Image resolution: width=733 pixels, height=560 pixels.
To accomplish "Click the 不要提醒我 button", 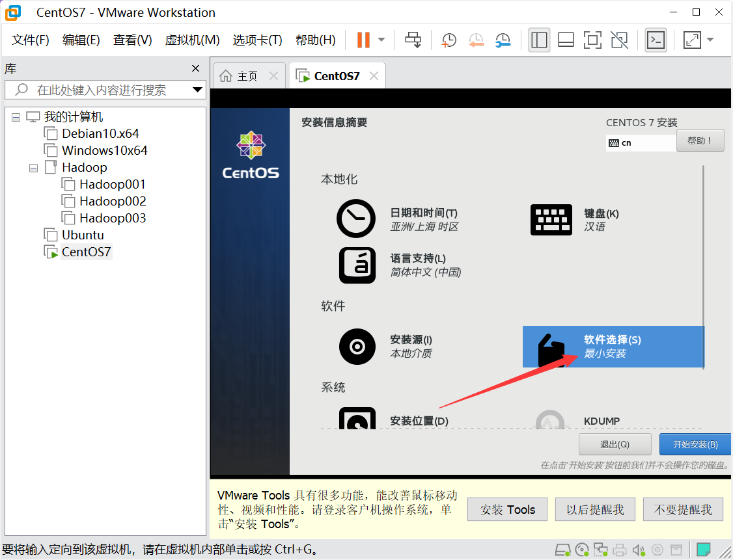I will click(683, 509).
